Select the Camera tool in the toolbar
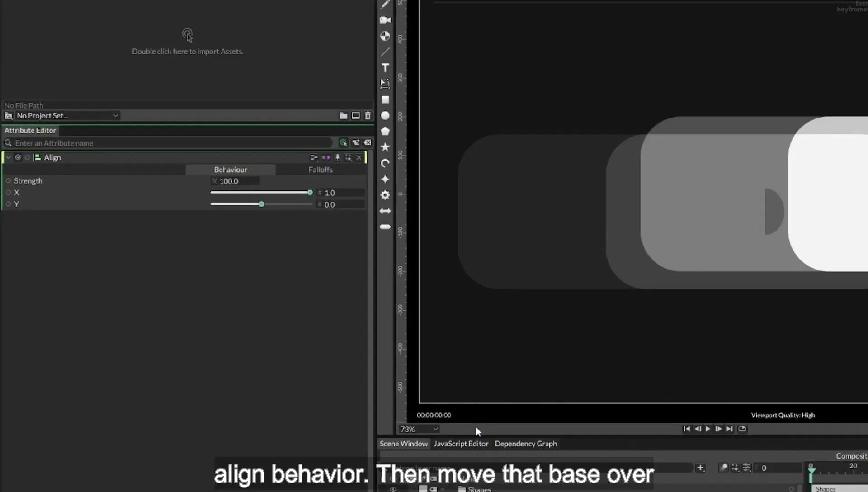The height and width of the screenshot is (492, 868). pos(385,20)
